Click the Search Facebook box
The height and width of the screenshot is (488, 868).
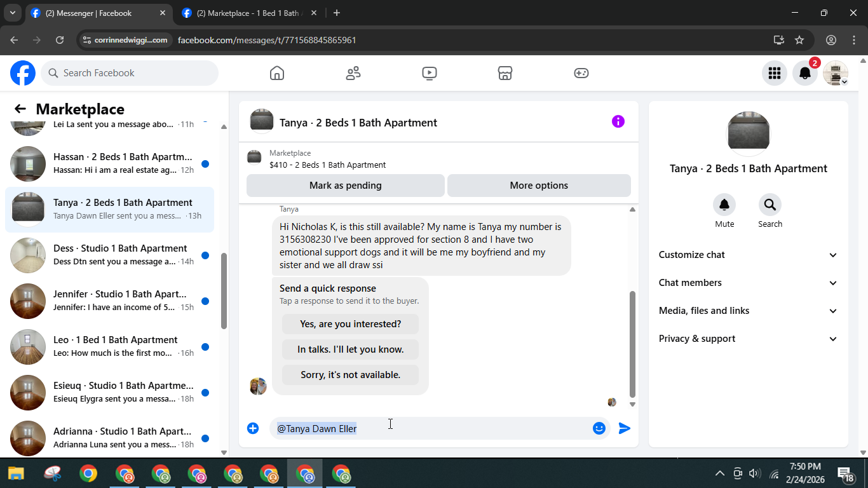click(130, 73)
